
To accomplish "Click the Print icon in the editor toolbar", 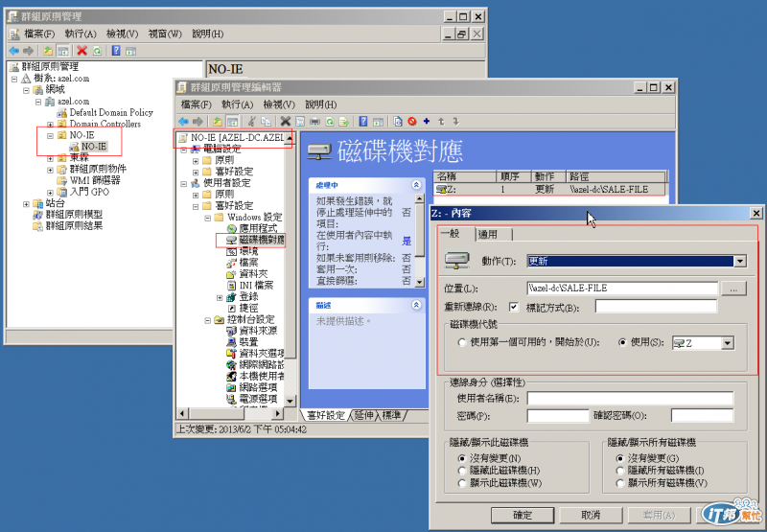I will point(314,122).
